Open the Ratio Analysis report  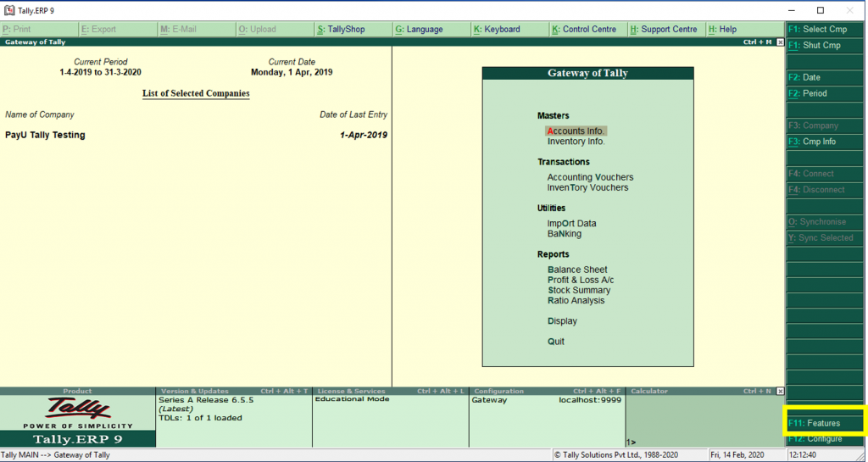(576, 301)
